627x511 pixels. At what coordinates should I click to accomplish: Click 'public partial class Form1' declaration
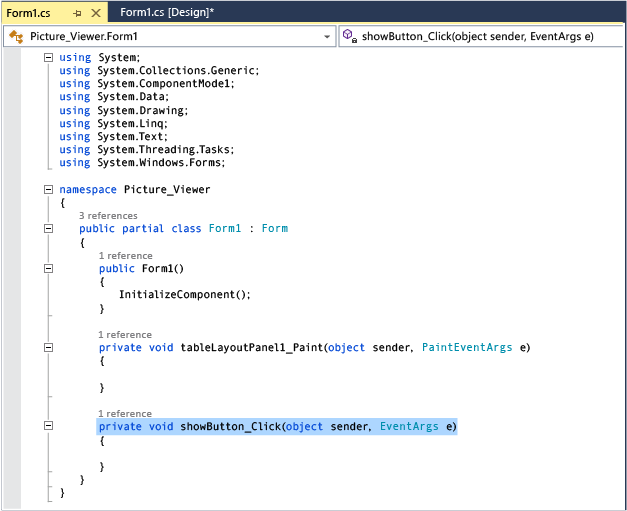[160, 229]
